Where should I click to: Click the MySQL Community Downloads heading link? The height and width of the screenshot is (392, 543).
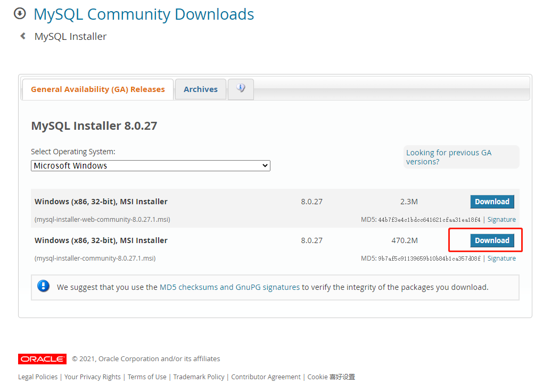[x=144, y=14]
